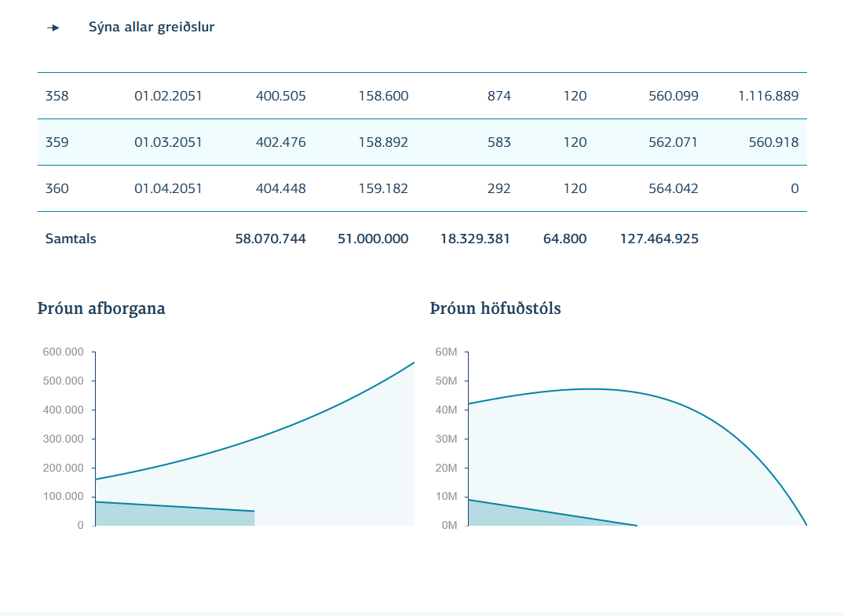Click the 564.042 payment in row 360
The image size is (844, 616).
(x=673, y=189)
